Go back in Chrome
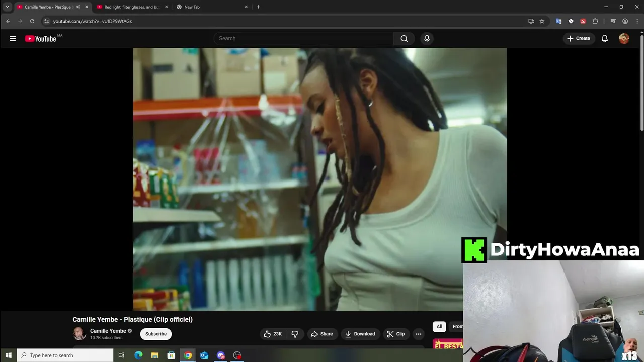 click(x=8, y=21)
